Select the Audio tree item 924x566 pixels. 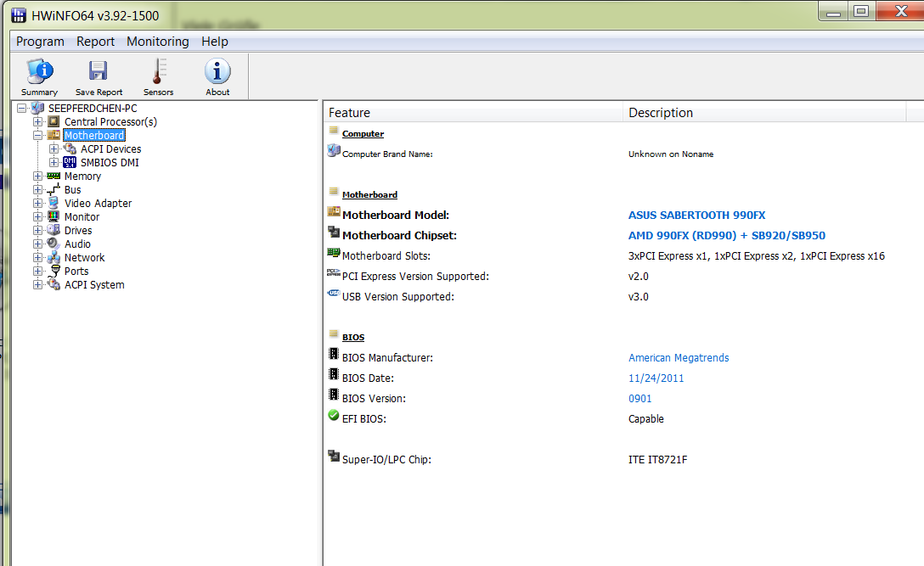[x=77, y=244]
